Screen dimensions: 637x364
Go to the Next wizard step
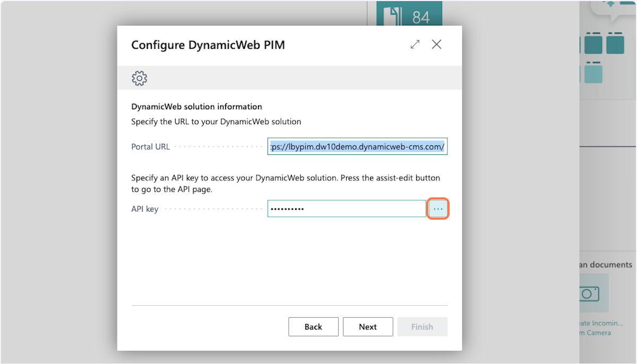(x=368, y=327)
